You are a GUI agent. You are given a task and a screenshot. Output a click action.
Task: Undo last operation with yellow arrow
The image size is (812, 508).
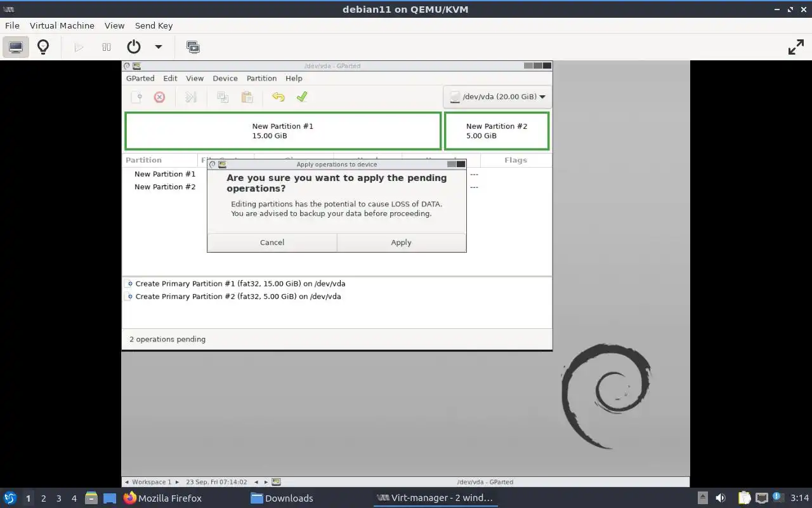tap(278, 97)
